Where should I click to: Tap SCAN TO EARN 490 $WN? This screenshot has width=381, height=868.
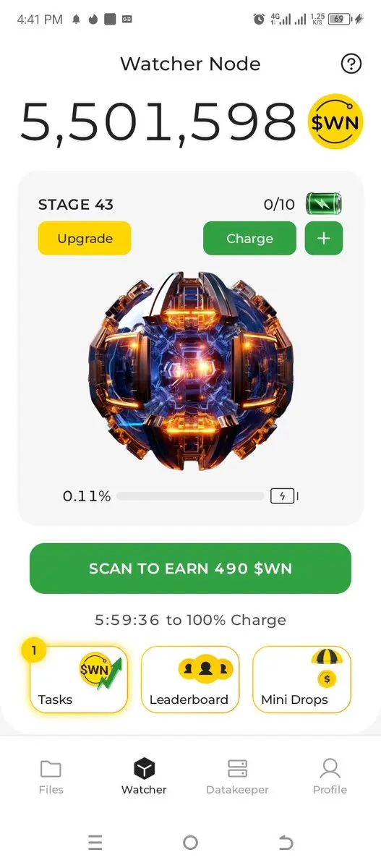point(190,569)
